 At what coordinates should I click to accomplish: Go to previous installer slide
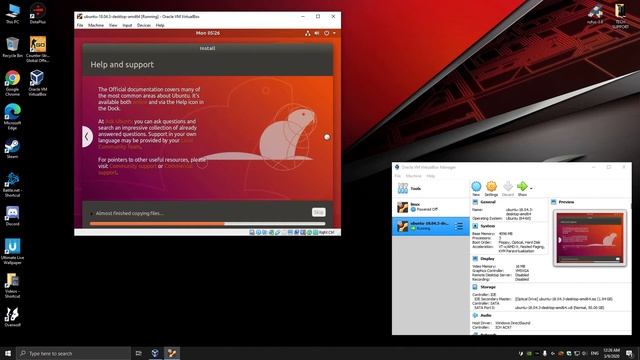pos(87,137)
